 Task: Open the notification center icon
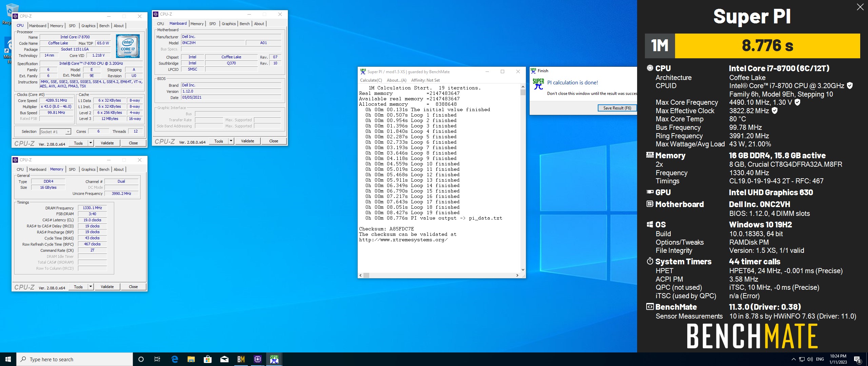[857, 359]
